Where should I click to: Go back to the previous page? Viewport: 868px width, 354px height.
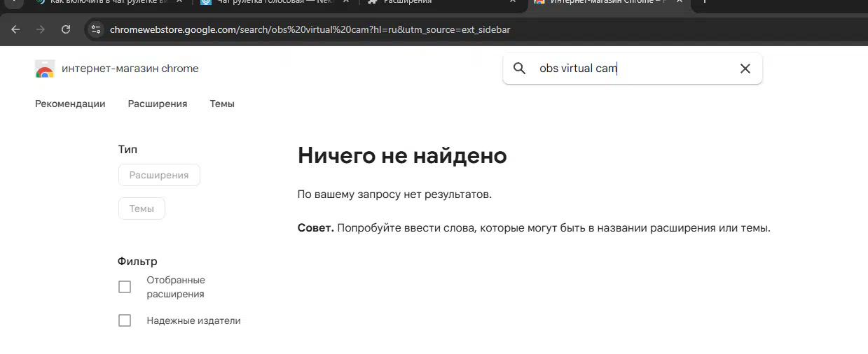15,29
